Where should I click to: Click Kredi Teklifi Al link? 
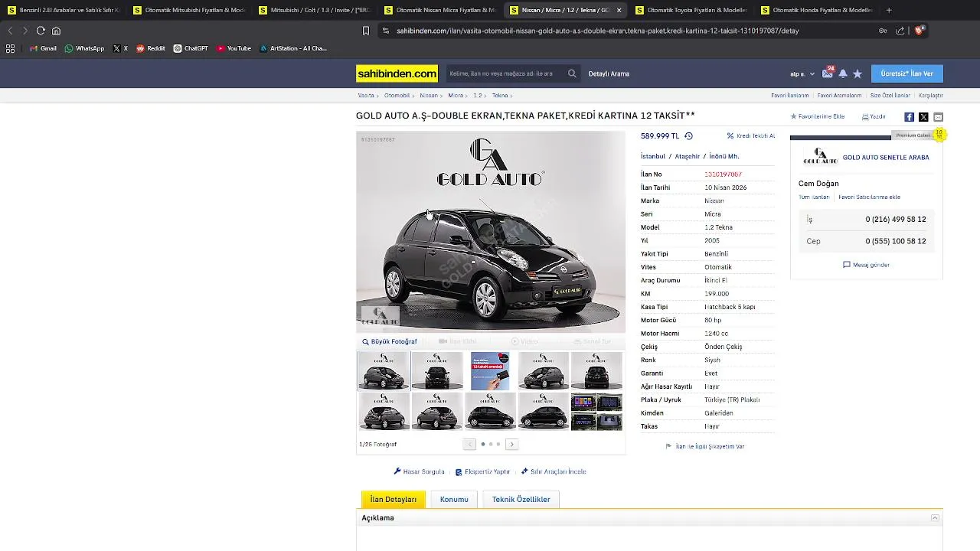(751, 135)
